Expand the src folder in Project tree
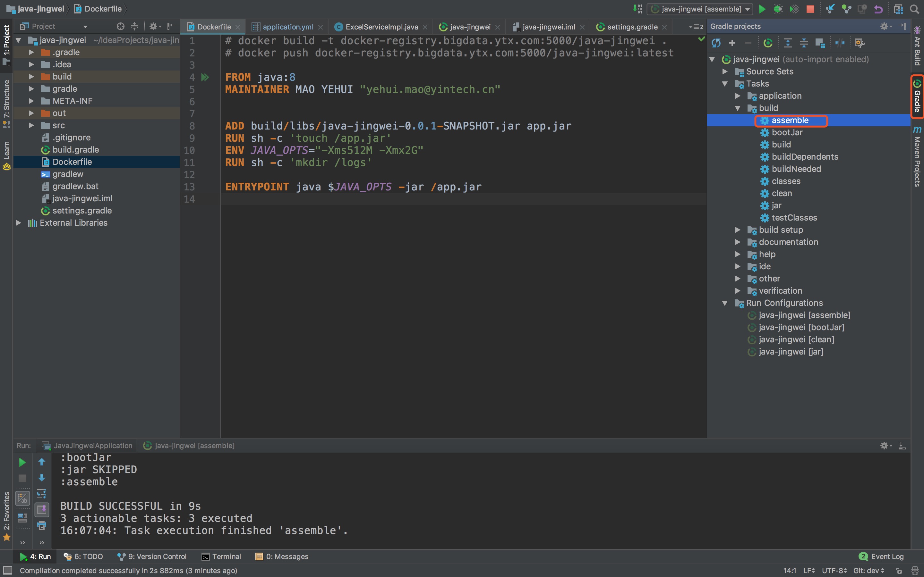Screen dimensions: 924x577 [31, 126]
